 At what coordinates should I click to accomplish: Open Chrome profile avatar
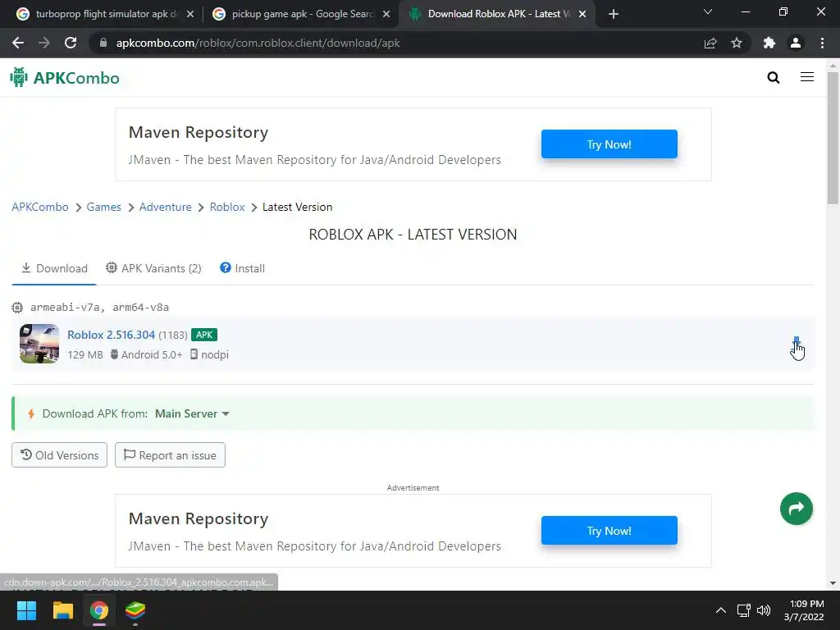tap(796, 43)
